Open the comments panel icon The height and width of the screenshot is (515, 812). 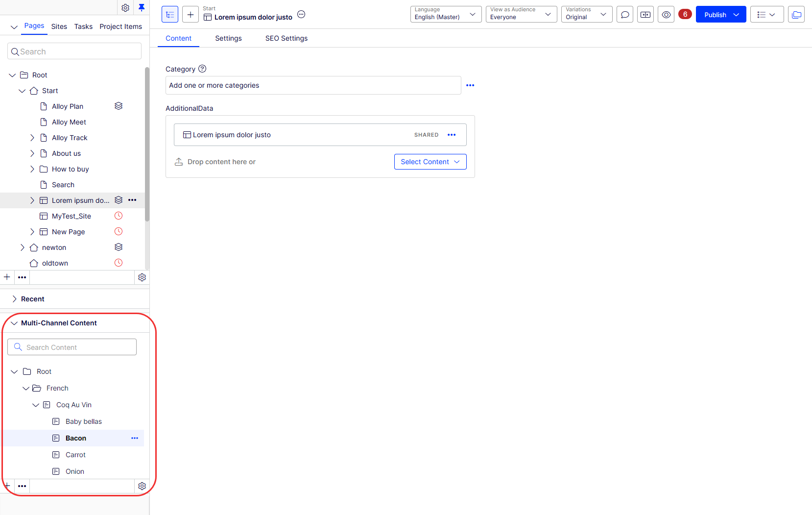pyautogui.click(x=625, y=15)
